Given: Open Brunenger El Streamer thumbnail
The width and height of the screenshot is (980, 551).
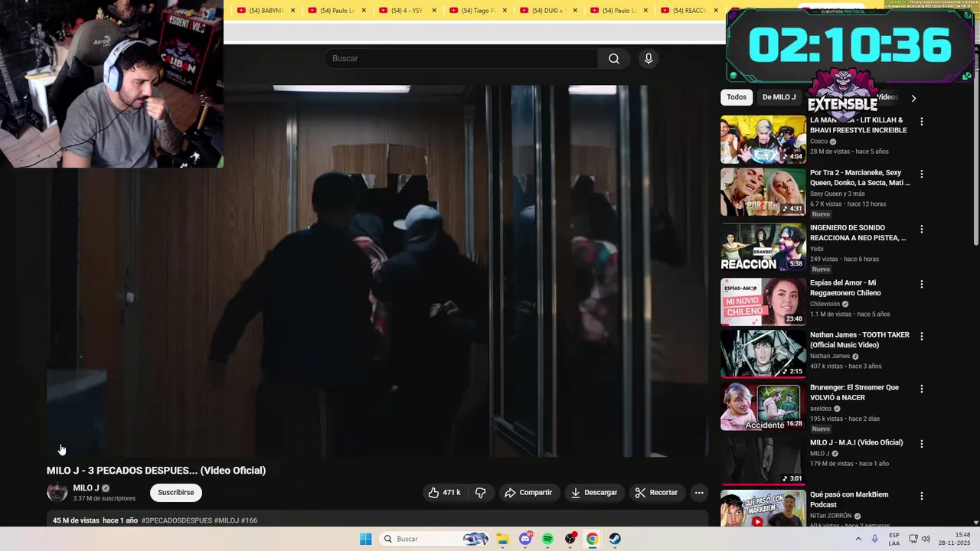Looking at the screenshot, I should pos(763,406).
